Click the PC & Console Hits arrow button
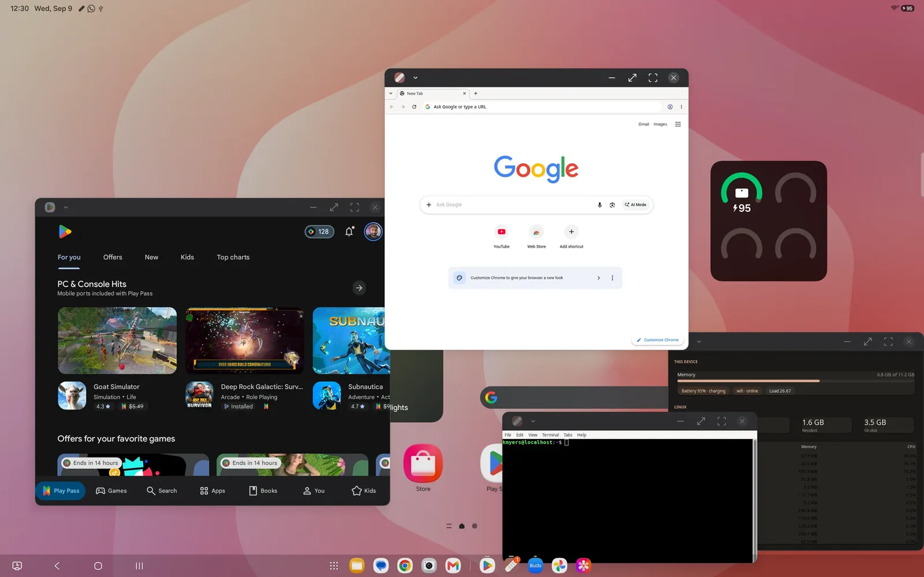924x577 pixels. pos(359,288)
